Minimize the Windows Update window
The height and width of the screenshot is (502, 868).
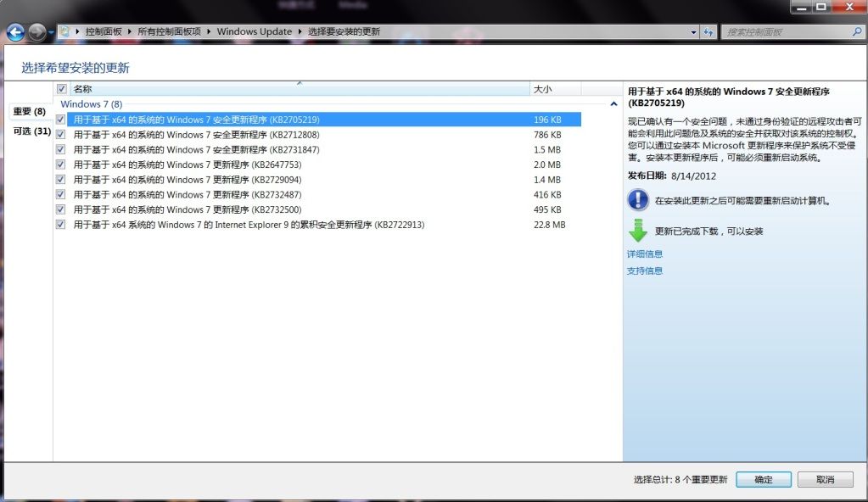coord(801,7)
